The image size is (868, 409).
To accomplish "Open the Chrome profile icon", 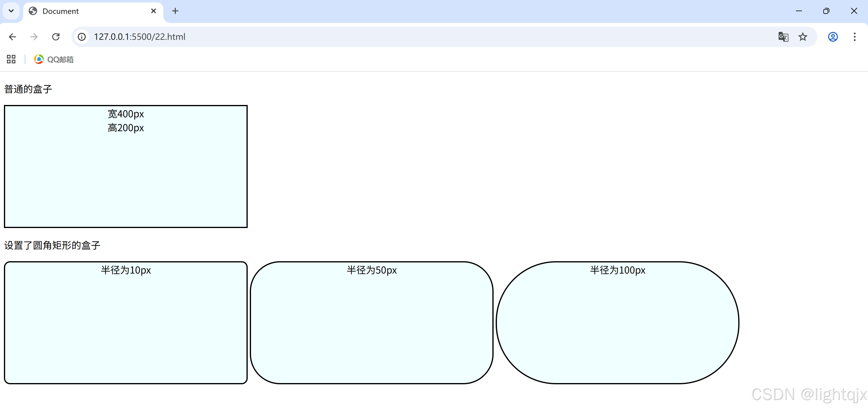I will 833,37.
